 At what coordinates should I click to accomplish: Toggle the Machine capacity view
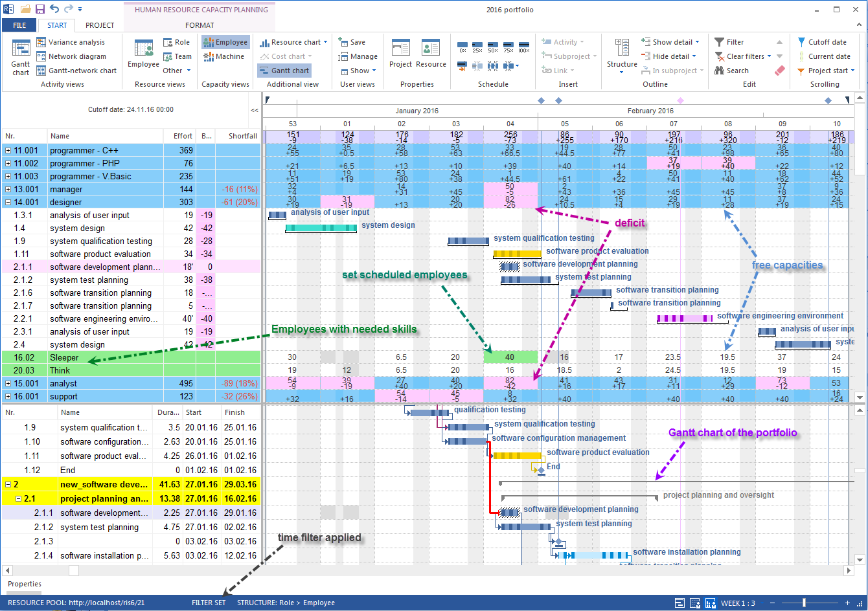pyautogui.click(x=223, y=56)
